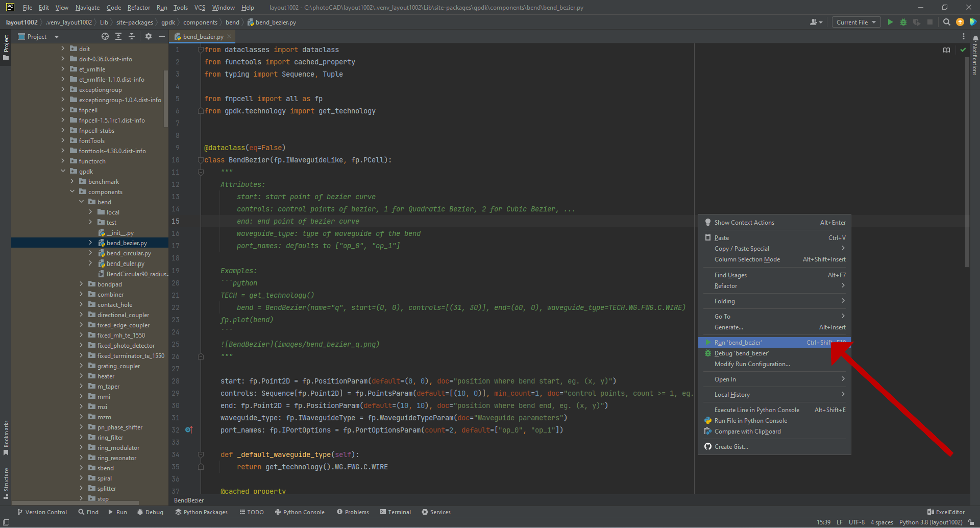Image resolution: width=980 pixels, height=528 pixels.
Task: Open the Bookmarks tool window
Action: pos(6,438)
